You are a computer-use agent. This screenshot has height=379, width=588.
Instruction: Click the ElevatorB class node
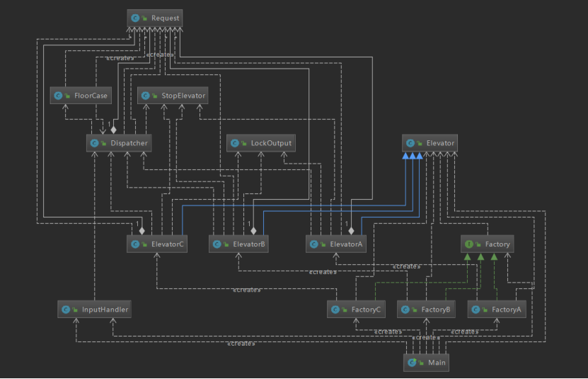[x=238, y=244]
